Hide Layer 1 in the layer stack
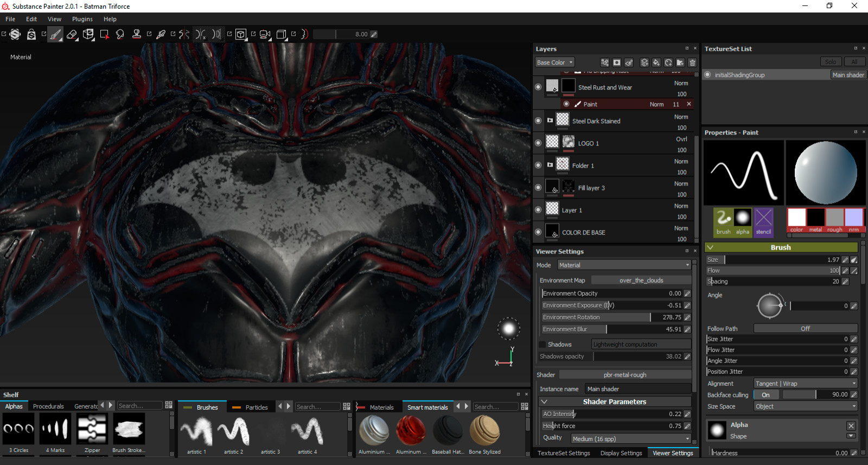The width and height of the screenshot is (868, 465). pyautogui.click(x=538, y=209)
